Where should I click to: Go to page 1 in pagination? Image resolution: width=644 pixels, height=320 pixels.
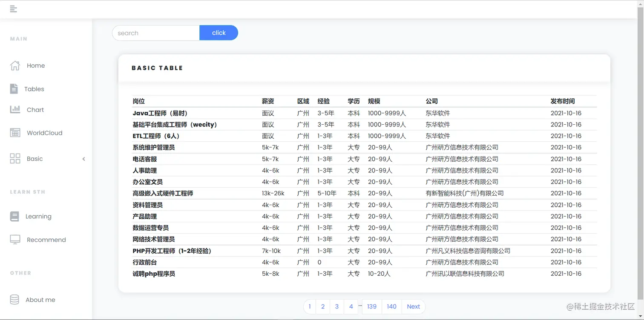coord(310,306)
